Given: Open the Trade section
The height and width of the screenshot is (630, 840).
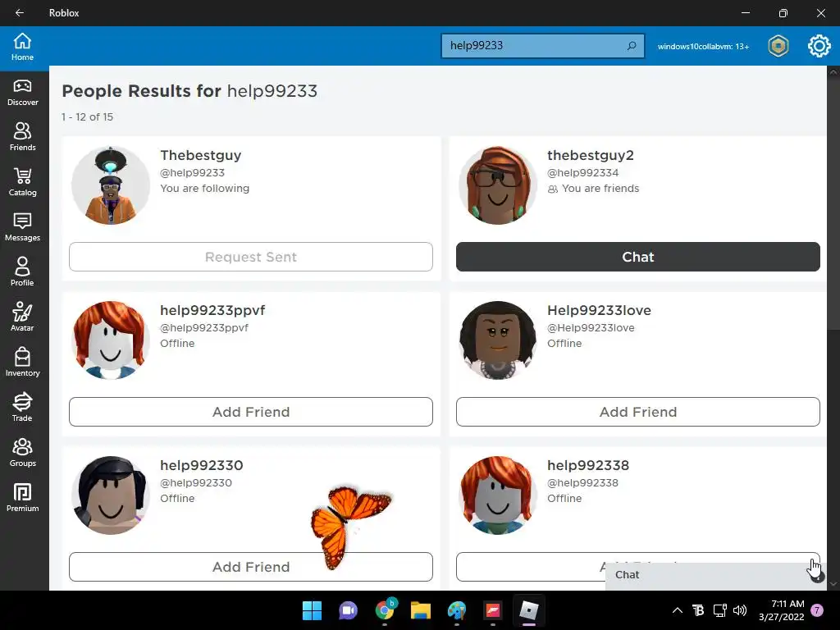Looking at the screenshot, I should [x=22, y=408].
